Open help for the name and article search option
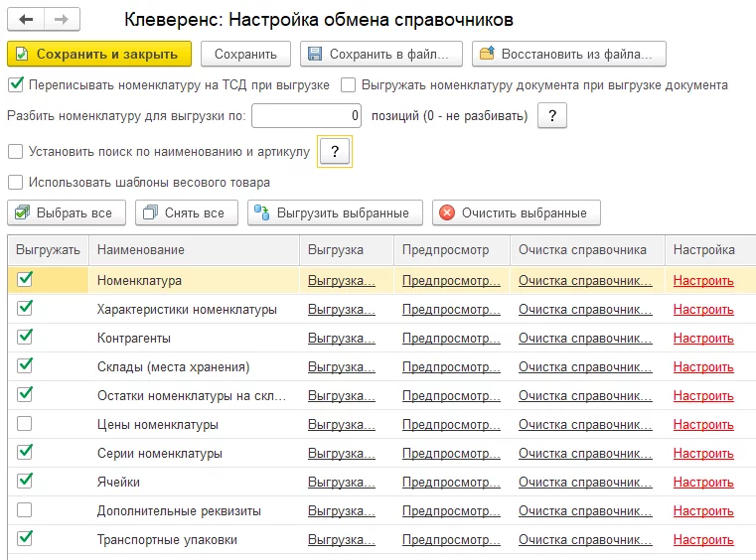This screenshot has width=756, height=560. tap(335, 151)
